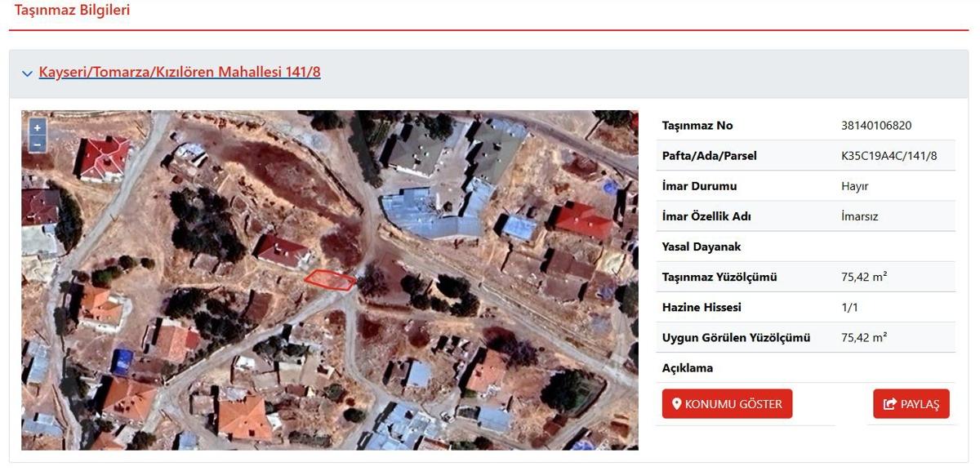
Task: Click the K35C19A4C/141/8 parcel value
Action: pos(889,156)
